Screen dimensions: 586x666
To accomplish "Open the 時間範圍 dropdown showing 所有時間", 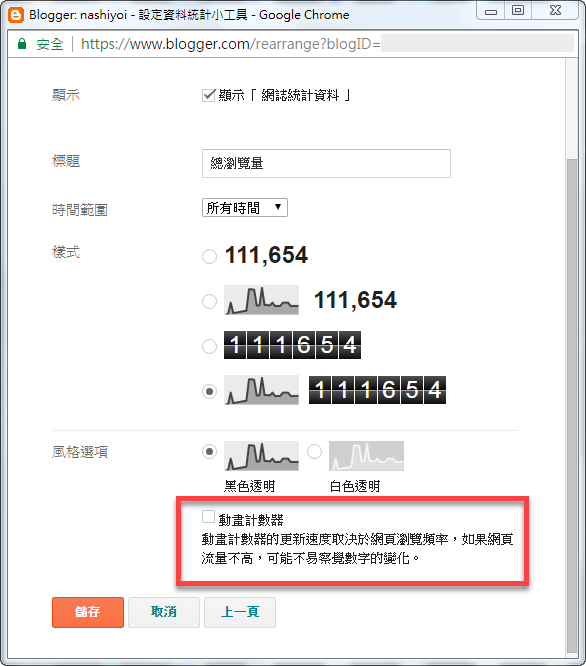I will click(x=245, y=208).
